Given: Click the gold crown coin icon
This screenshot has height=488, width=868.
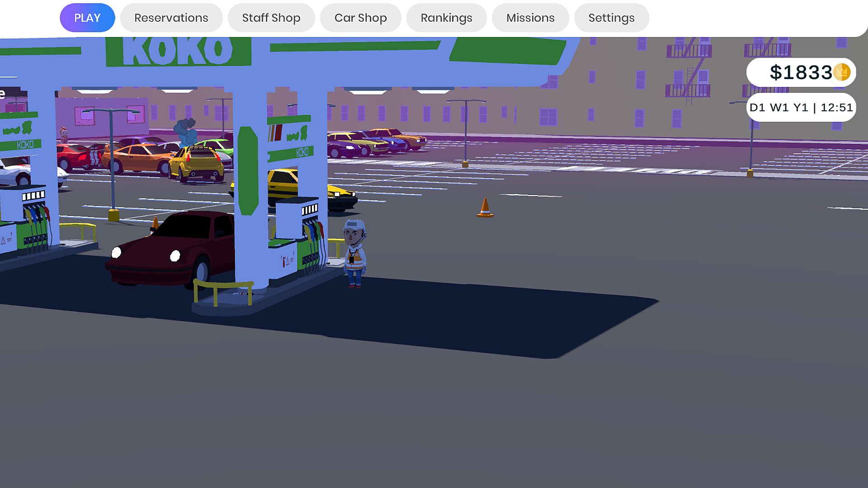Looking at the screenshot, I should pyautogui.click(x=841, y=72).
